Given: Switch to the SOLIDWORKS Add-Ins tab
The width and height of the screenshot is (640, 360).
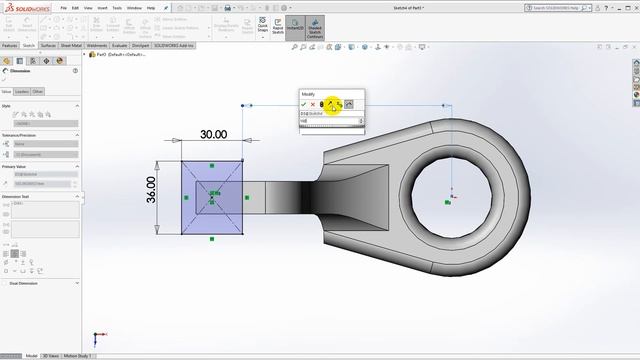Looking at the screenshot, I should coord(174,45).
